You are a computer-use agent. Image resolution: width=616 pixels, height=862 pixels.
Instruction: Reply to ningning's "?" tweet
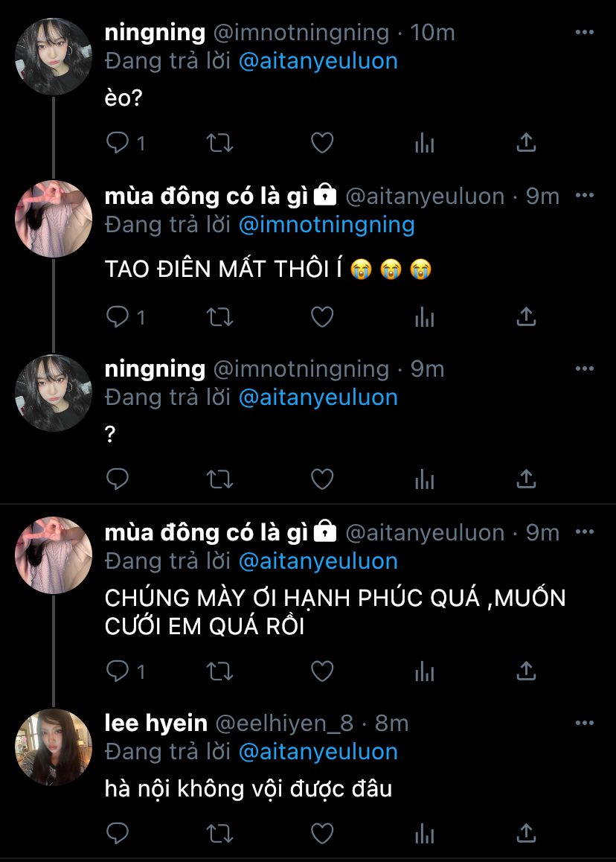(x=117, y=479)
